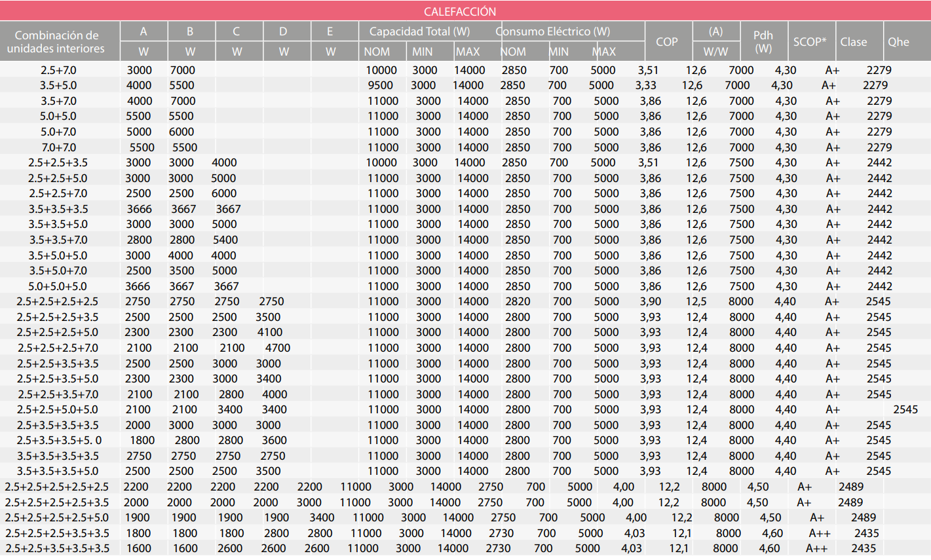
Task: Select the row label 3.5+5.0+7.0
Action: [x=58, y=271]
